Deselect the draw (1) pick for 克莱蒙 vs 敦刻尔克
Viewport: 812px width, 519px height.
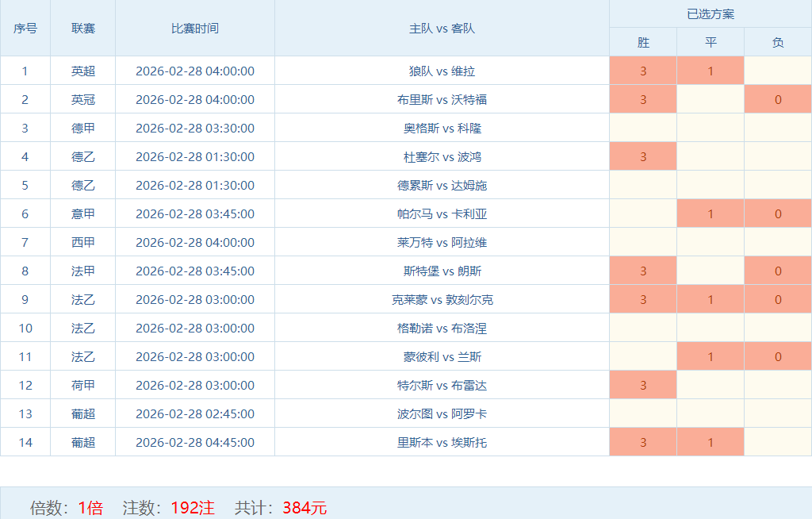tap(710, 299)
